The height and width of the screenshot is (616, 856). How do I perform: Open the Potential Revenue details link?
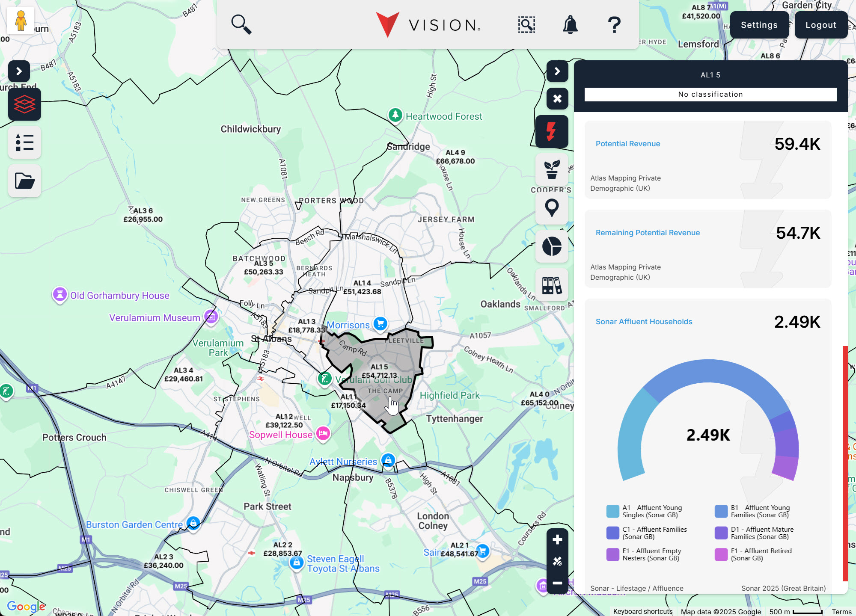[x=627, y=144]
